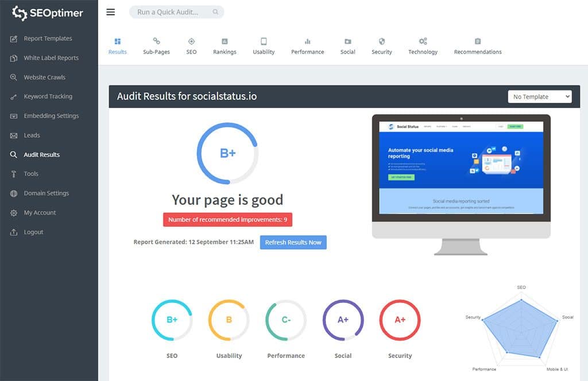This screenshot has width=588, height=381.
Task: Click the Keyword Tracking icon
Action: pos(14,96)
